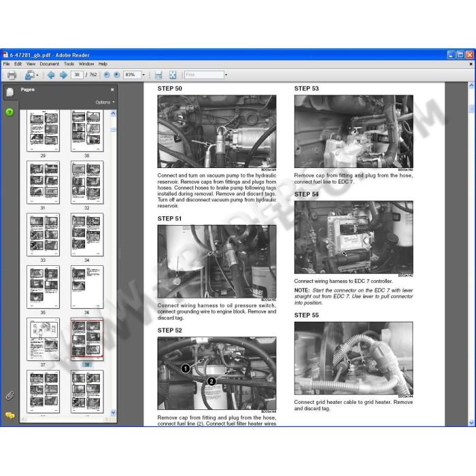This screenshot has height=476, width=476.
Task: Select page 32 thumbnail
Action: pos(87,182)
